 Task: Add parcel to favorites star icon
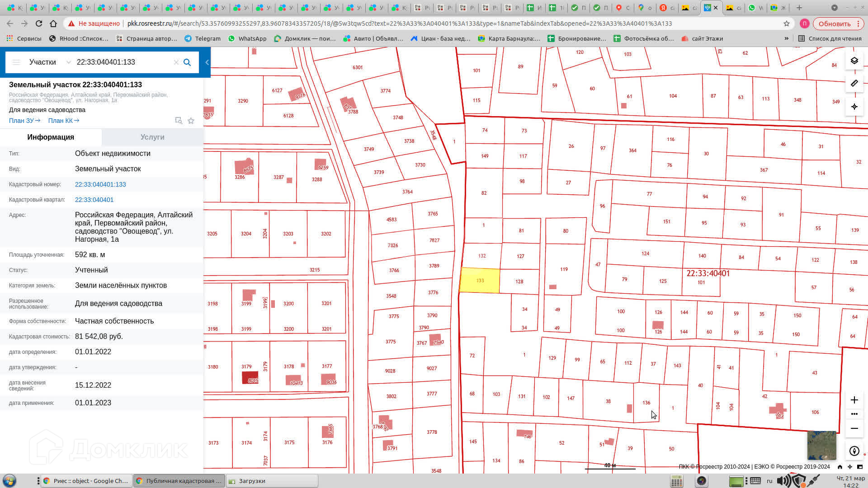click(x=191, y=121)
